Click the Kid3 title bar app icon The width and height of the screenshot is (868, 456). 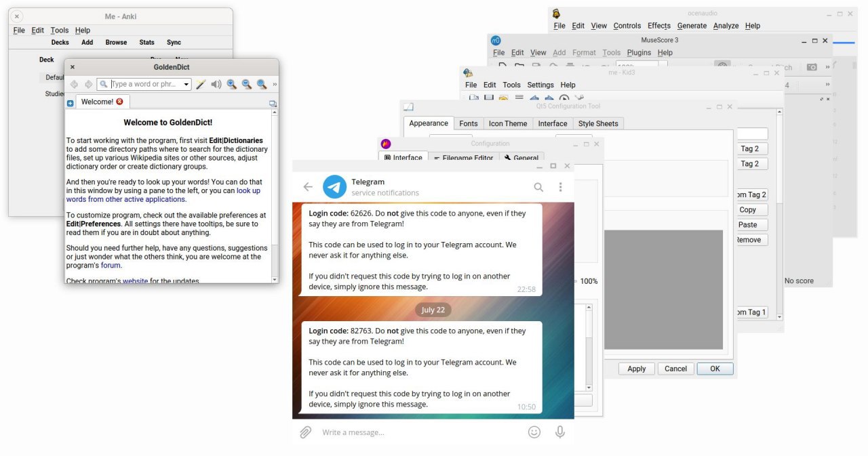click(467, 72)
